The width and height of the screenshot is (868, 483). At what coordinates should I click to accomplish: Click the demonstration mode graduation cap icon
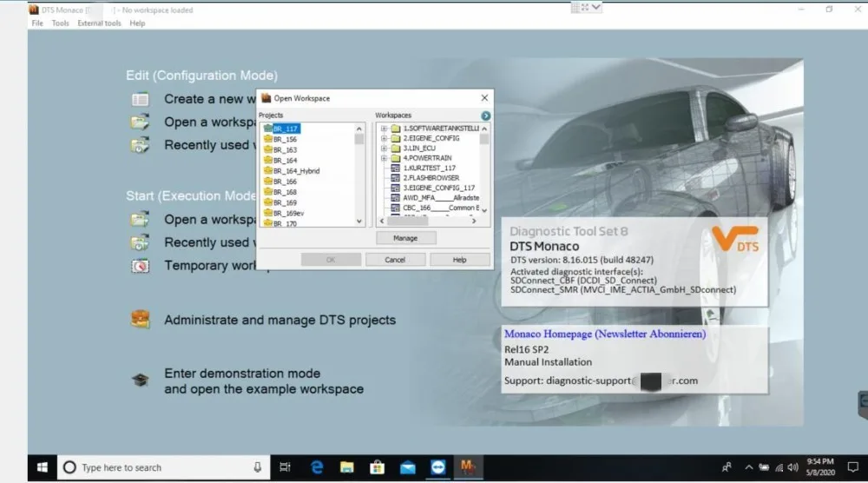(x=140, y=380)
